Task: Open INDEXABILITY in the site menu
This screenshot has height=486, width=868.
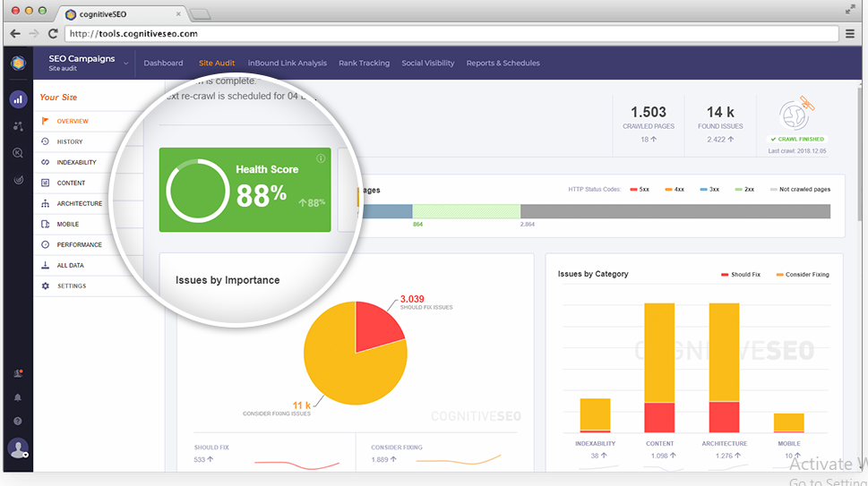Action: (x=76, y=162)
